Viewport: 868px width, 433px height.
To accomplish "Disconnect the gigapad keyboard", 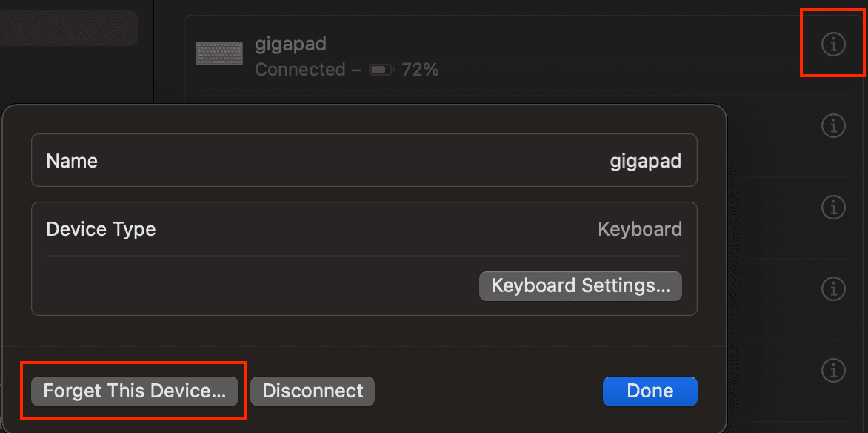I will tap(312, 391).
